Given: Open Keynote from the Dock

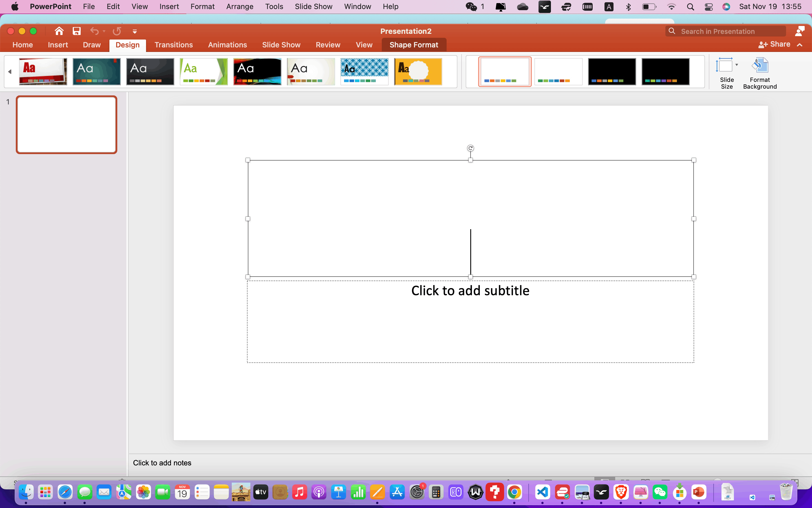Looking at the screenshot, I should 339,492.
